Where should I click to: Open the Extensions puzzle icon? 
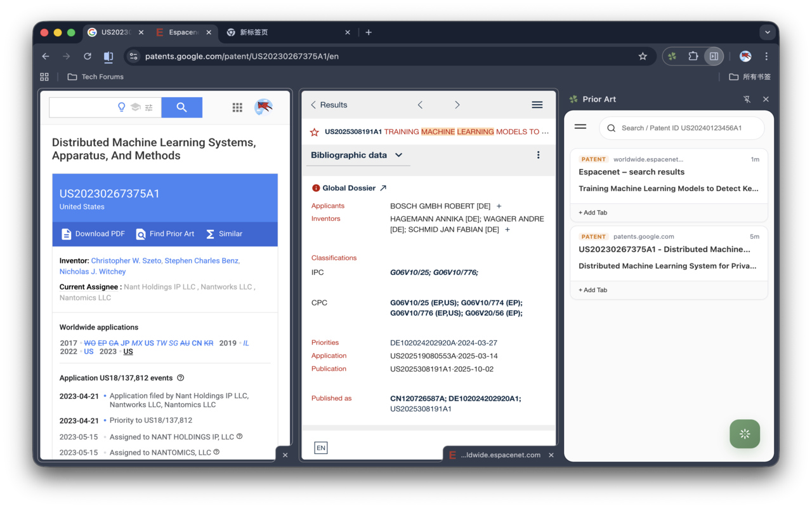693,57
